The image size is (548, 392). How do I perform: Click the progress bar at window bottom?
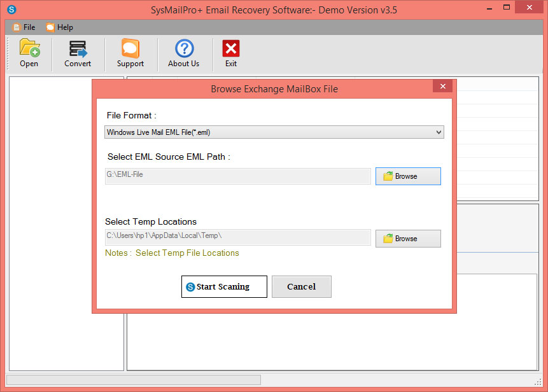(134, 380)
